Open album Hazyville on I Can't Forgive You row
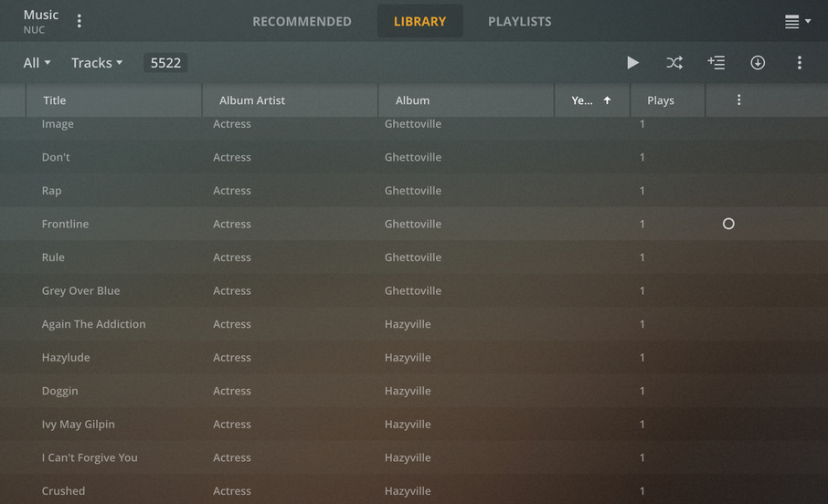Screen dimensions: 828x504 (x=407, y=457)
